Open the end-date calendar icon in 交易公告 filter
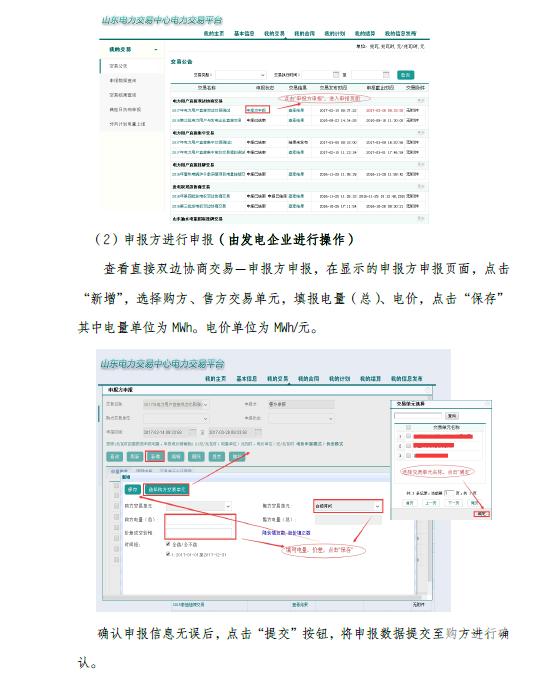 point(386,75)
